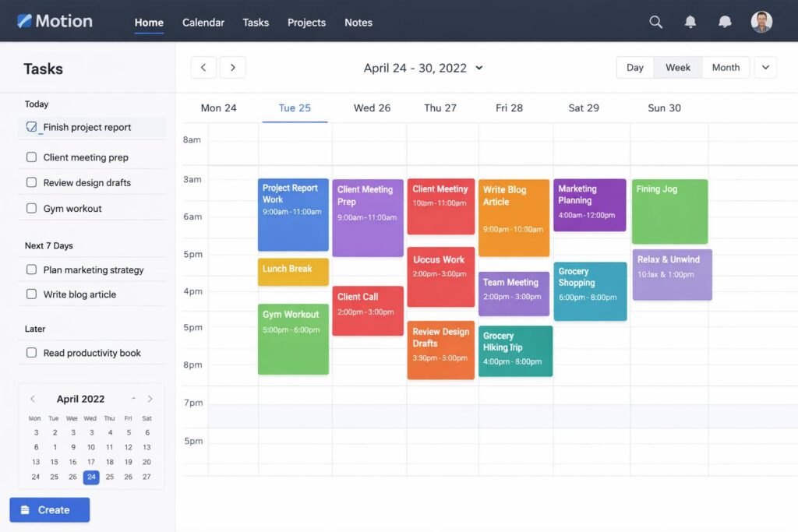Expand the mini calendar month selector arrow
Screen dimensions: 798x532
[134, 399]
